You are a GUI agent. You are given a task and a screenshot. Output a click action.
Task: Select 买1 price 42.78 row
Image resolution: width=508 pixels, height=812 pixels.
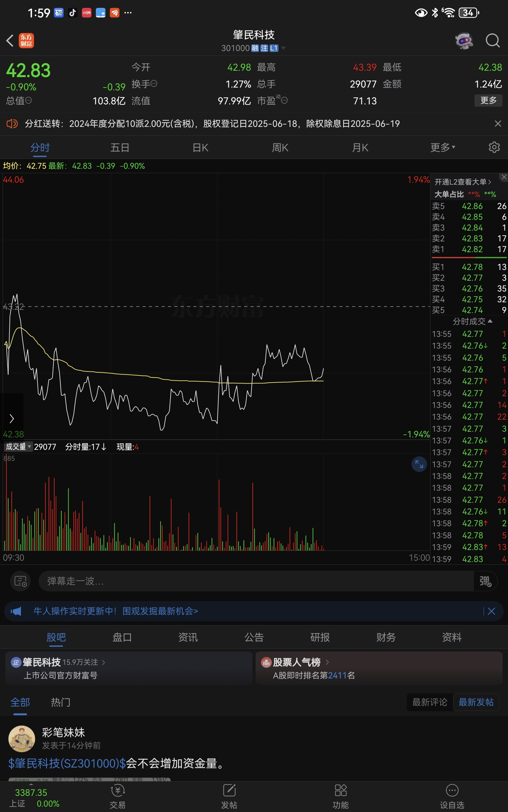[x=469, y=267]
